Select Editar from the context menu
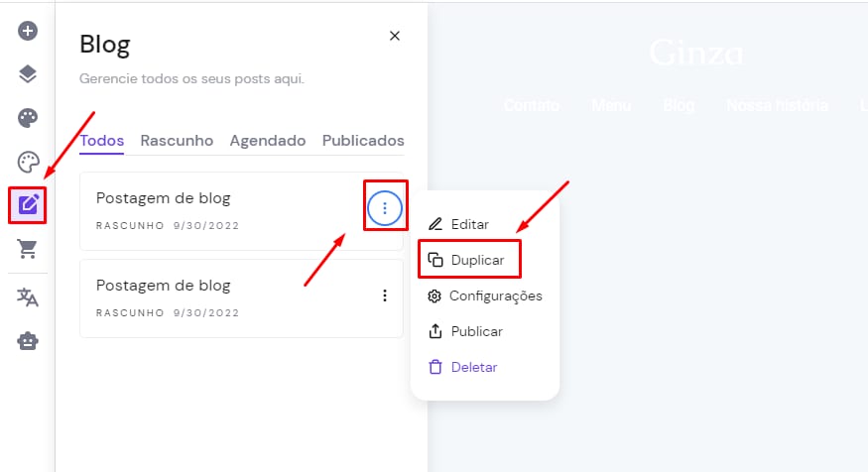Screen dimensions: 868x472 469,225
